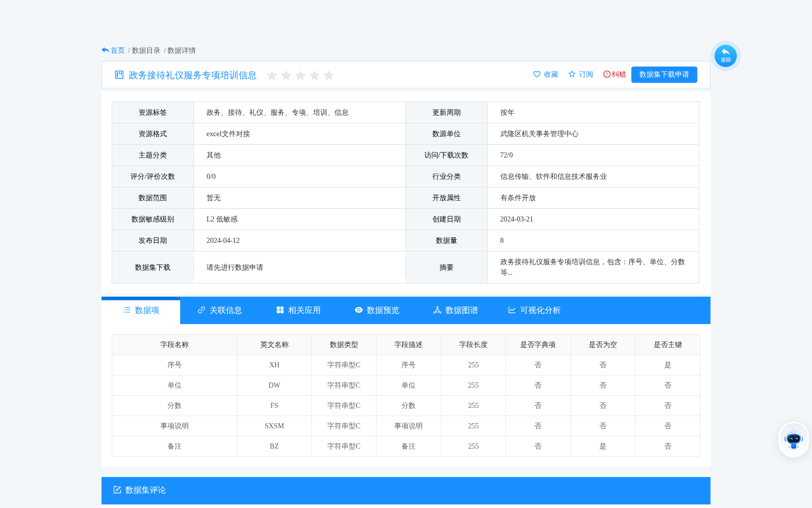This screenshot has height=508, width=812.
Task: Go to 首页 via breadcrumb
Action: coord(118,50)
